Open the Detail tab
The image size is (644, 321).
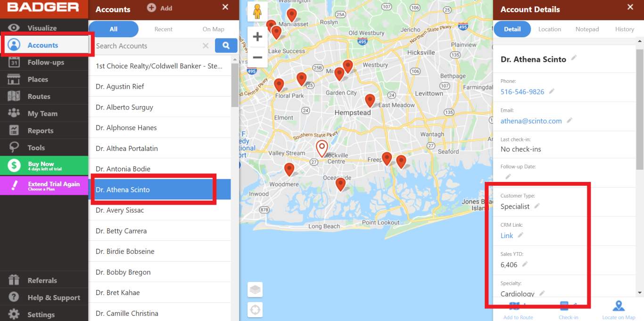pyautogui.click(x=512, y=29)
